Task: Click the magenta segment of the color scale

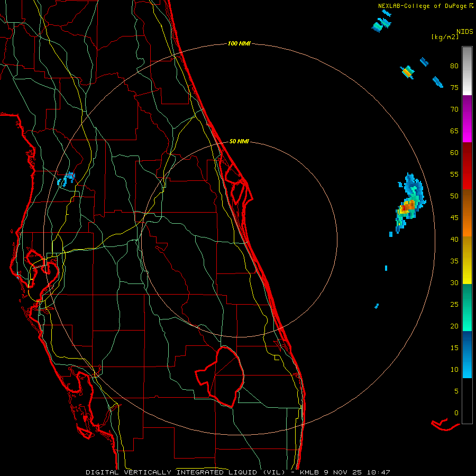Action: [x=467, y=119]
